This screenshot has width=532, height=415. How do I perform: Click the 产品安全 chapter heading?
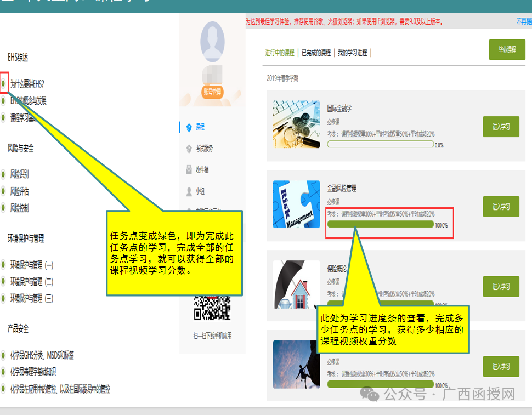point(18,328)
